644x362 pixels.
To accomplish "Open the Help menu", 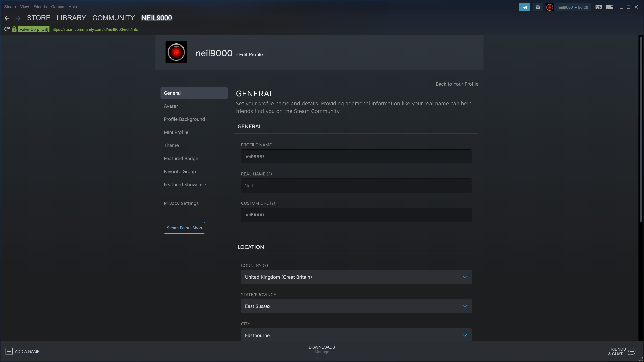I will (73, 7).
